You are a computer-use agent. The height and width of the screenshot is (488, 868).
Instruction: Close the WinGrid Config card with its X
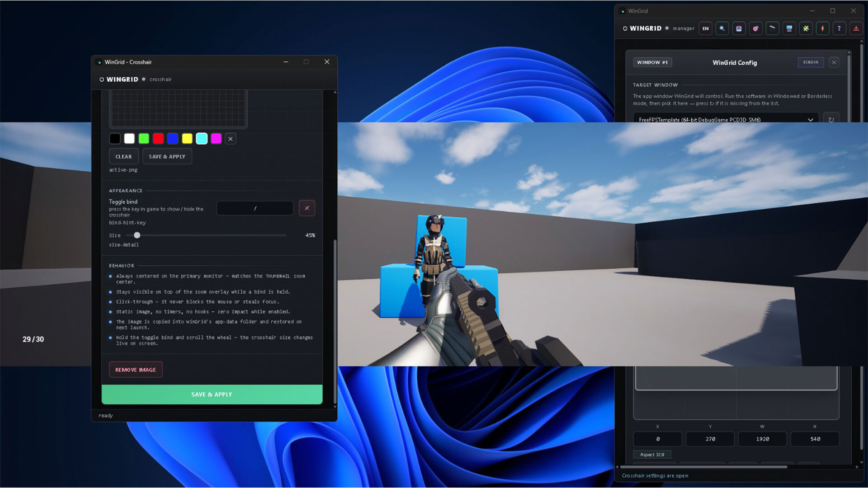coord(834,62)
